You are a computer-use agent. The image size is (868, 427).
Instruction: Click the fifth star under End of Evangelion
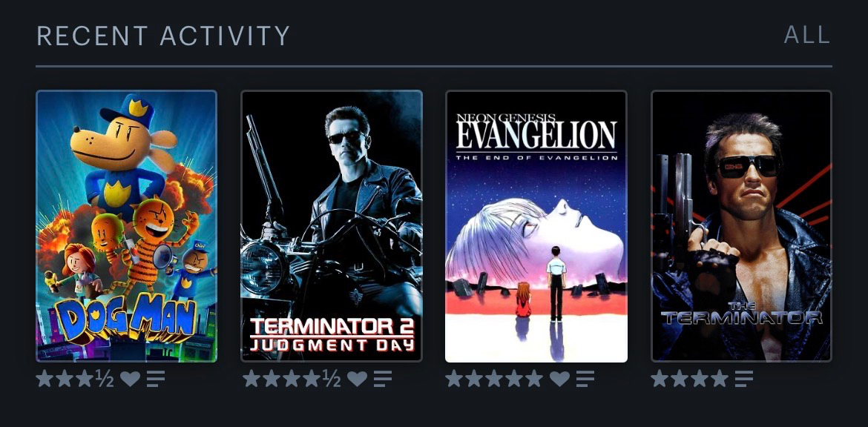[x=534, y=379]
